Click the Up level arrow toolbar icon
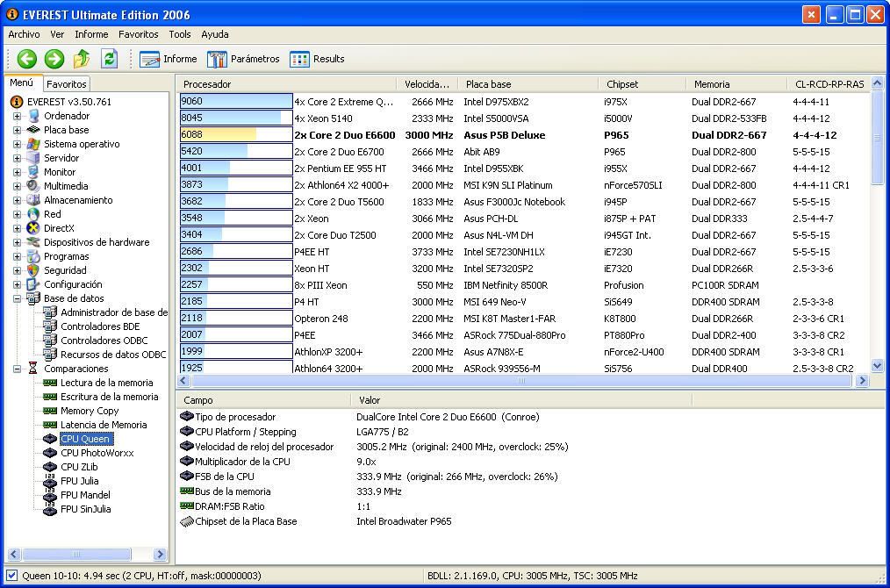Screen dimensions: 890x588 (81, 59)
